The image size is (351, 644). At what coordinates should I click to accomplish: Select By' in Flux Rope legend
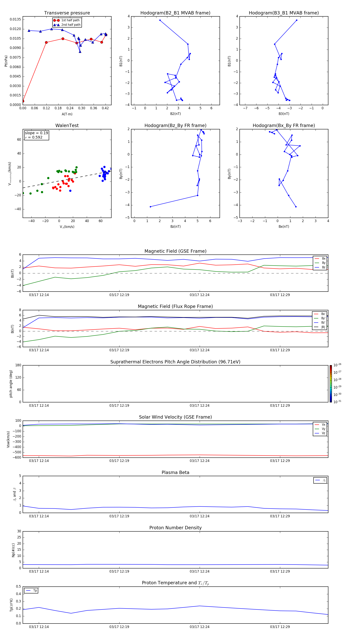[x=320, y=318]
